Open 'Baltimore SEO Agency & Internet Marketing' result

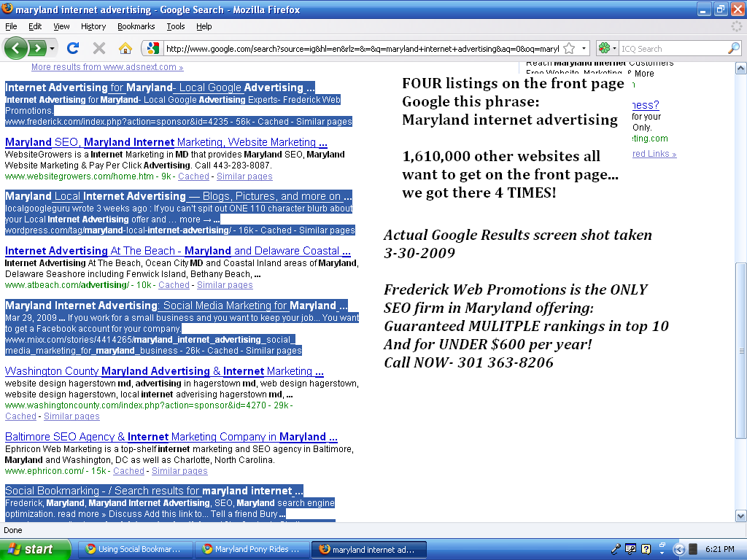click(171, 437)
